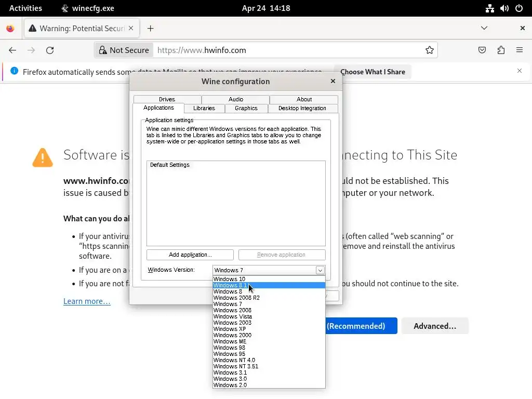Choose Windows 95 from the list
Viewport: 532px width, 399px height.
pos(269,354)
